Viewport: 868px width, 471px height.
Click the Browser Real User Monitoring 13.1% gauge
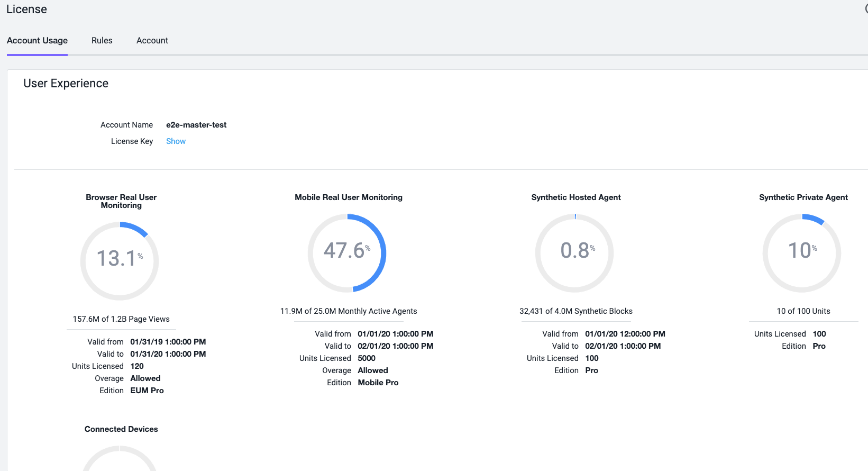pos(120,261)
